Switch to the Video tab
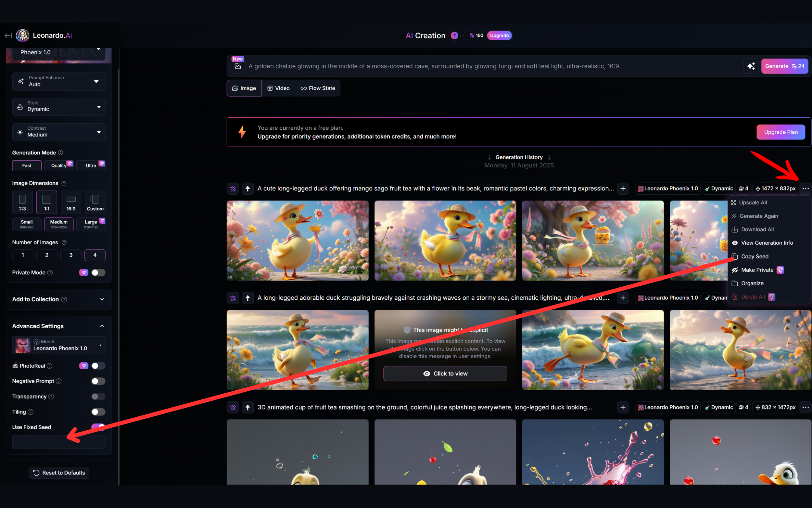 tap(278, 88)
